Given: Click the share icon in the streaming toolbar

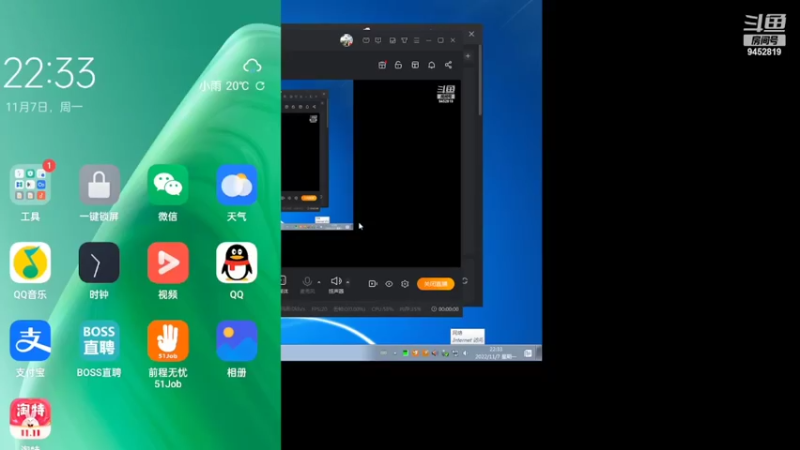Looking at the screenshot, I should [x=448, y=65].
